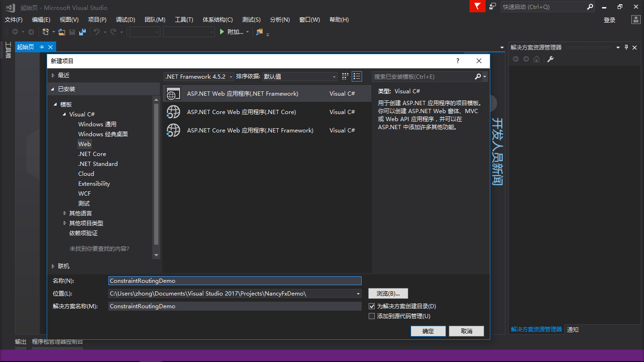Click the Navigate Forward toolbar icon
This screenshot has height=362, width=644.
[x=31, y=32]
